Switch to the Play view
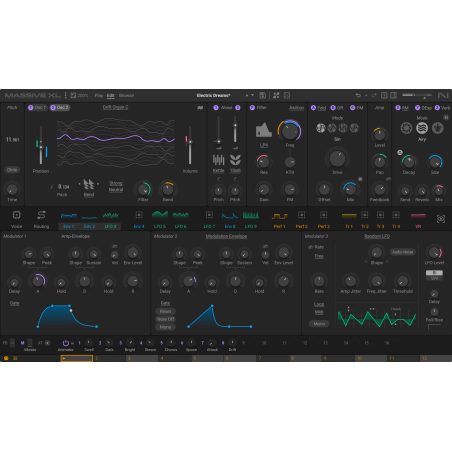This screenshot has height=452, width=452. click(99, 96)
